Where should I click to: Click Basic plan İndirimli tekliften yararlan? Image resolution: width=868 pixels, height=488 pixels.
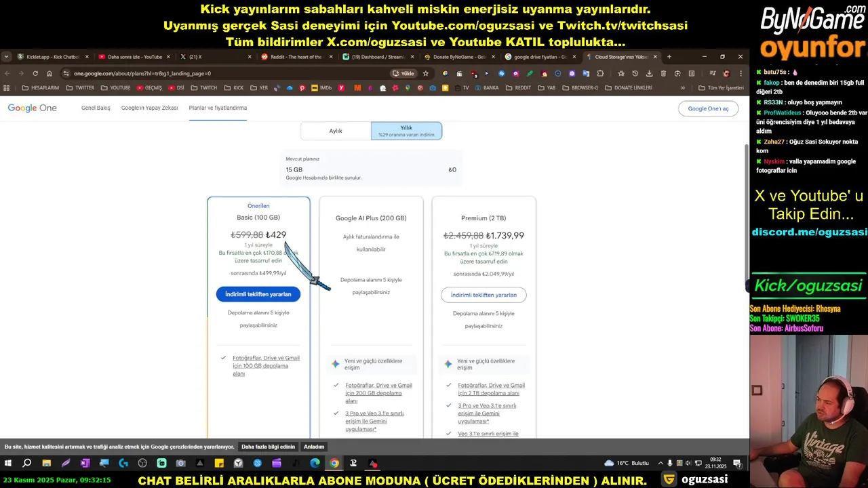click(x=258, y=294)
